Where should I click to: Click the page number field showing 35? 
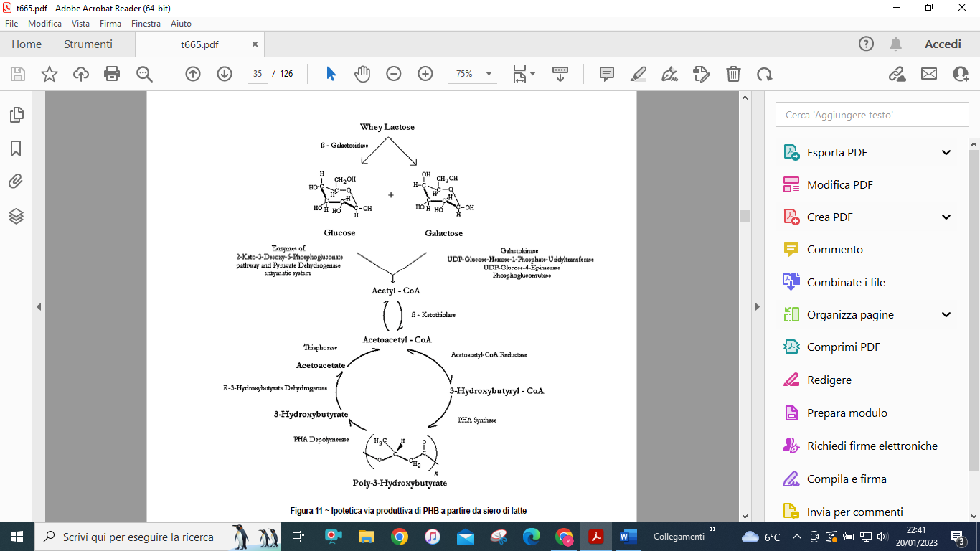coord(258,74)
